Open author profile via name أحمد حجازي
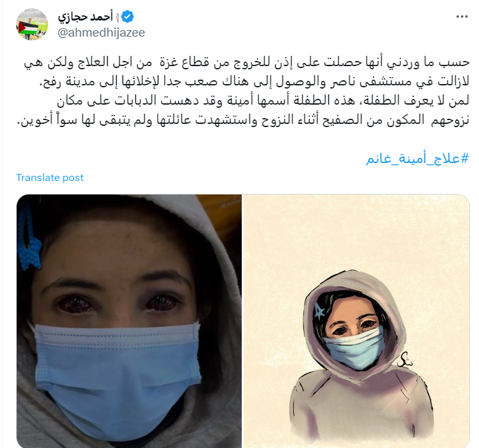 (85, 17)
